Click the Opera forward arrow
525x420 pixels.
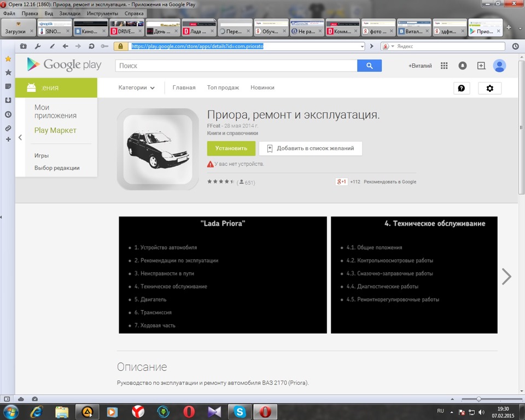point(78,46)
